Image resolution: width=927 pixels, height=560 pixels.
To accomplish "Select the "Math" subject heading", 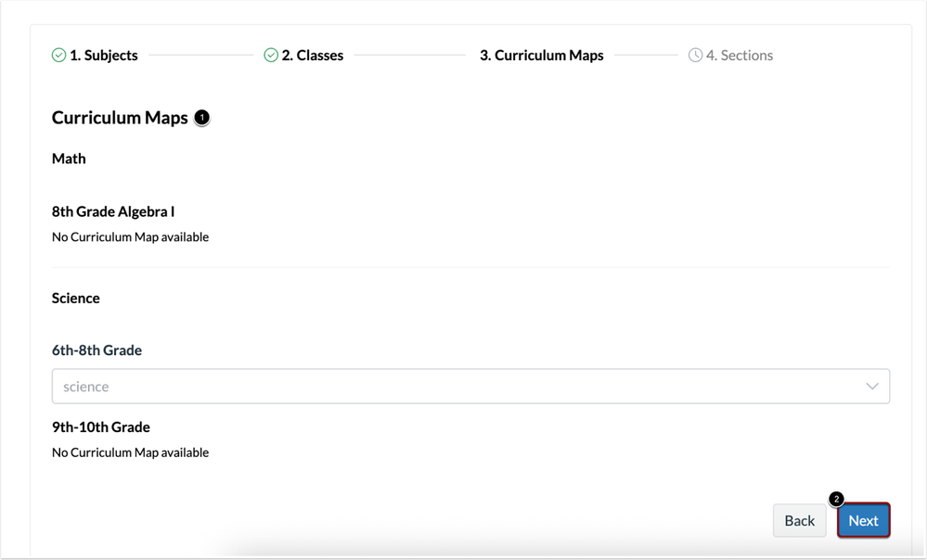I will tap(69, 158).
